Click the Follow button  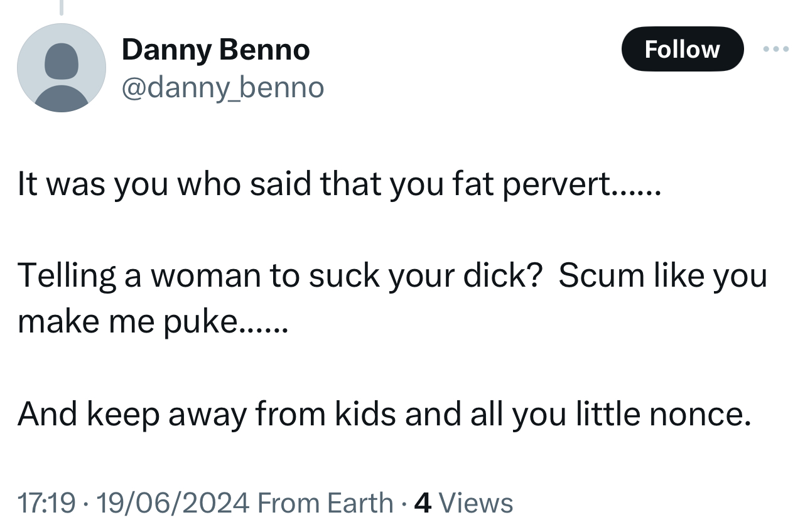[682, 49]
